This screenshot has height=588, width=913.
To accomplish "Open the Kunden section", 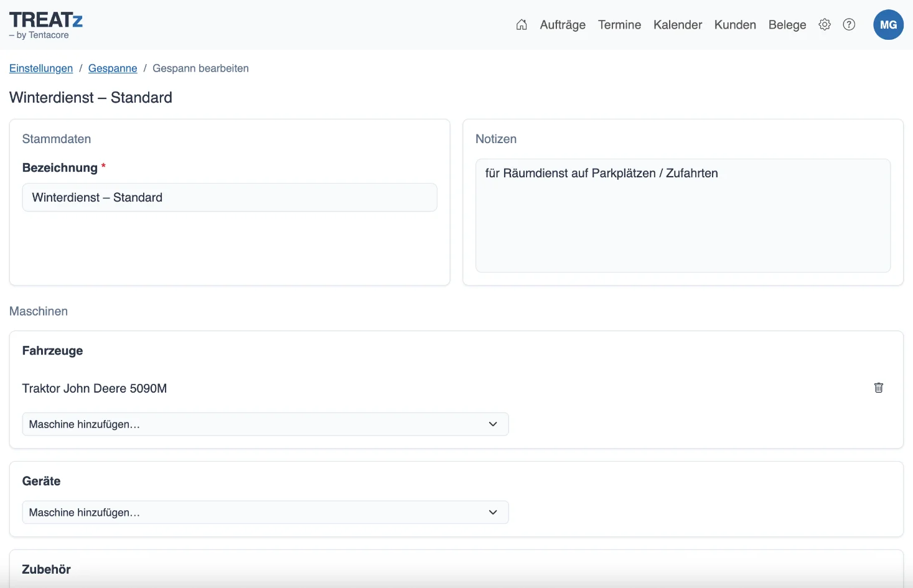I will [x=735, y=25].
